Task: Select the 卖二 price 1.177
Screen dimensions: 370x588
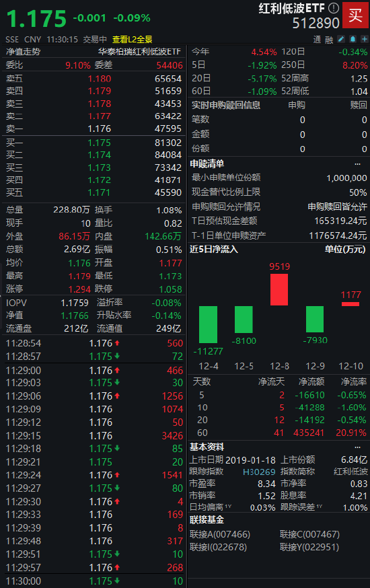Action: 100,116
